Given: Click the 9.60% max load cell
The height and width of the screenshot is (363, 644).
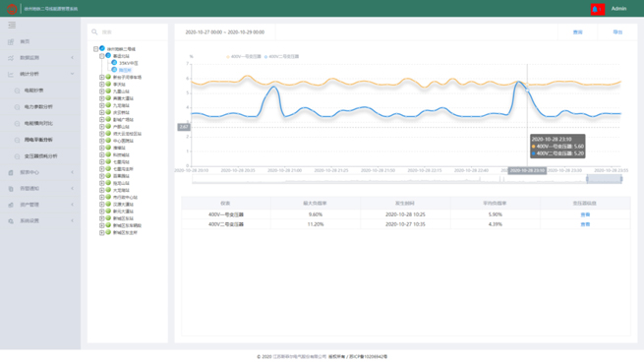Looking at the screenshot, I should (x=316, y=214).
